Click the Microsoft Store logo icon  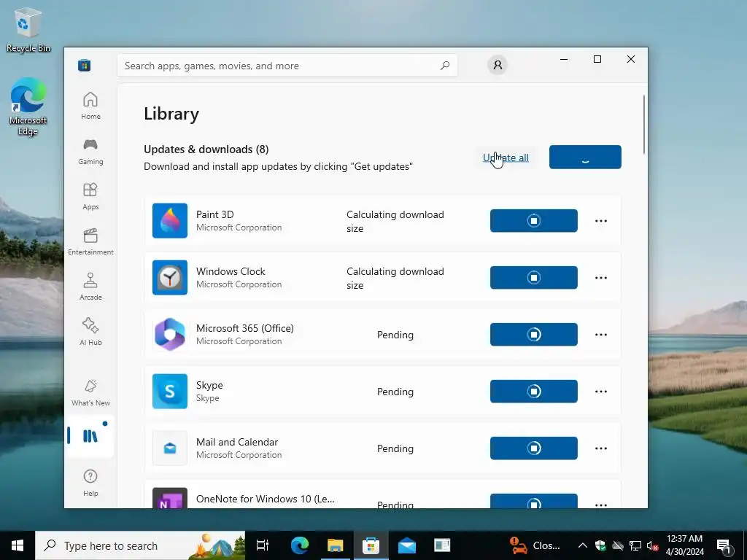tap(85, 65)
